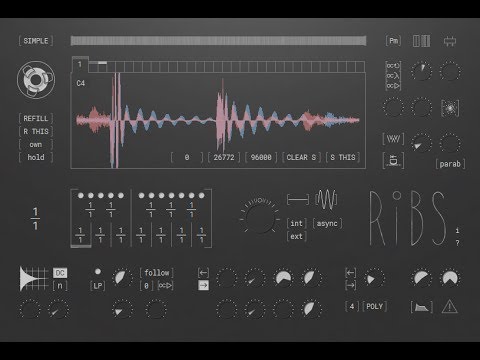Open the large 1/1 ratio selector at far left

[35, 218]
